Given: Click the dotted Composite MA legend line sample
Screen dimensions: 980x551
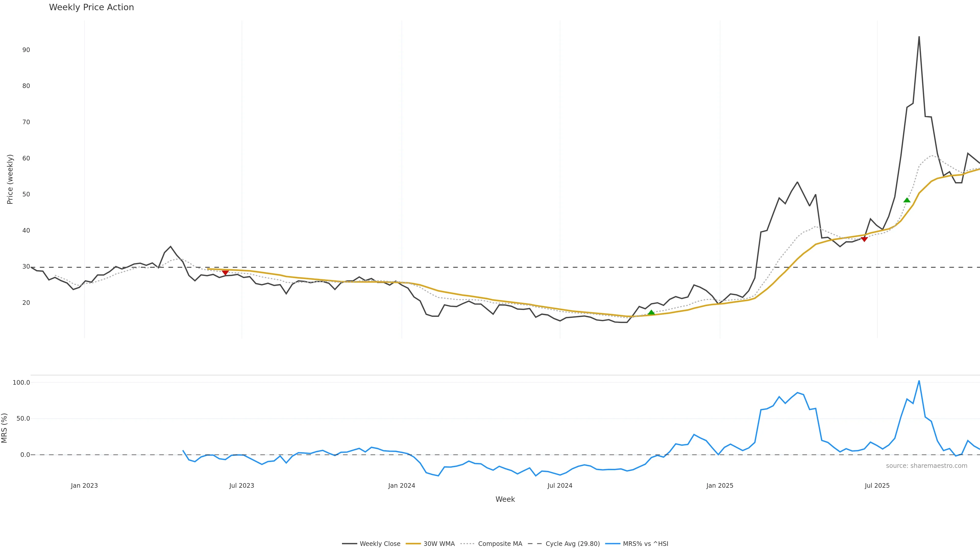Looking at the screenshot, I should [468, 544].
